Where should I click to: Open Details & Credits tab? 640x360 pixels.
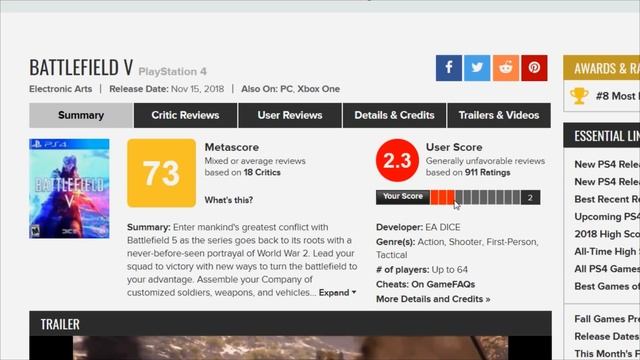394,116
